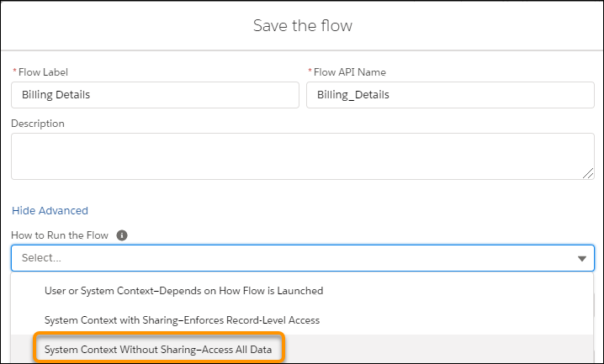This screenshot has width=604, height=364.
Task: Click the Billing_Details text in API Name
Action: [x=353, y=95]
